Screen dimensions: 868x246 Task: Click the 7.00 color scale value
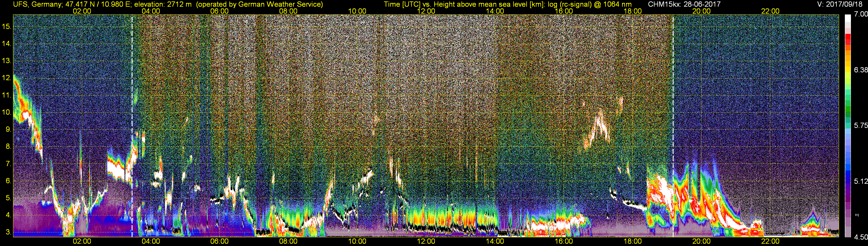[861, 14]
